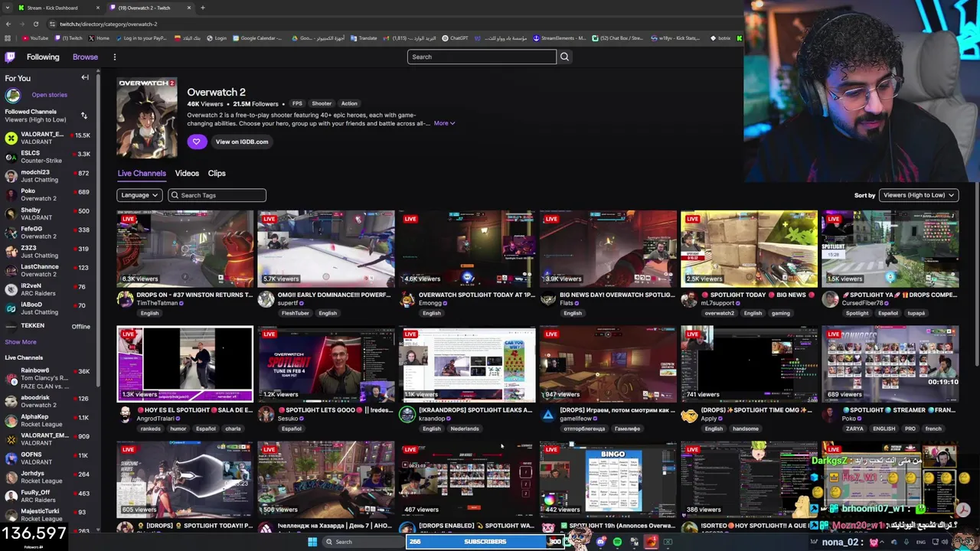Image resolution: width=980 pixels, height=551 pixels.
Task: Select the Videos tab
Action: point(187,174)
